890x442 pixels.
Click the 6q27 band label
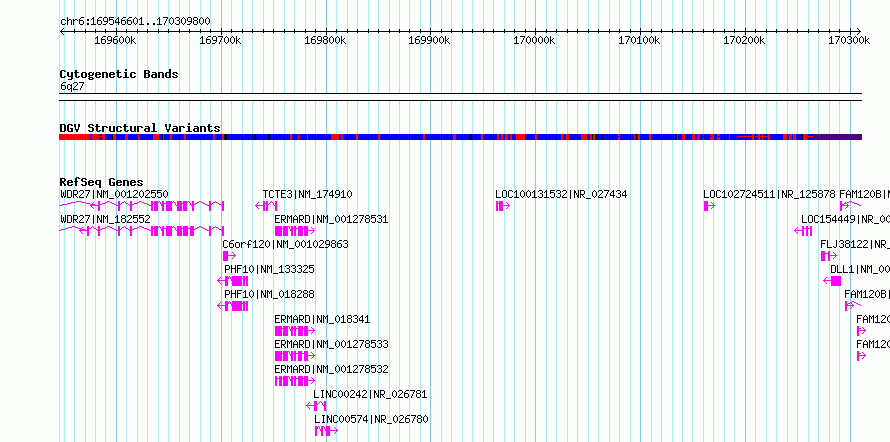point(72,87)
